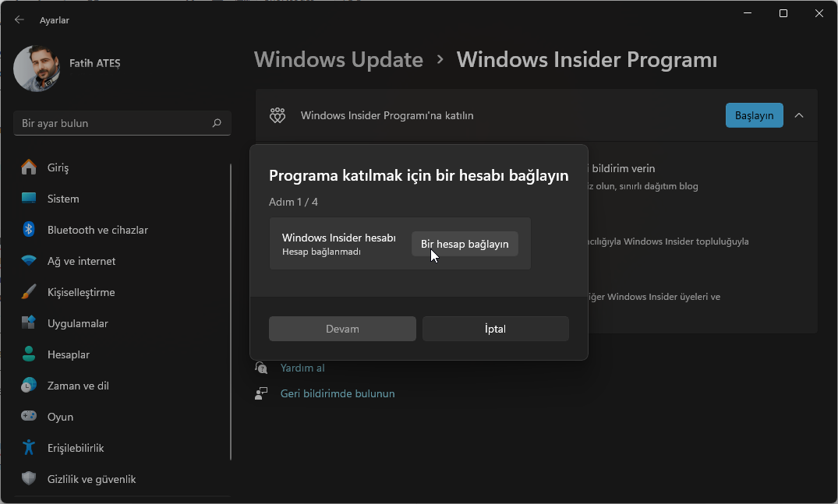Select Zaman ve dil category

point(78,386)
